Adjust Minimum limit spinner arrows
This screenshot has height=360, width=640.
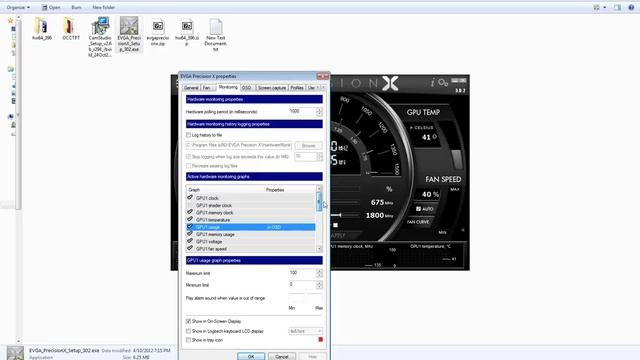coord(319,284)
